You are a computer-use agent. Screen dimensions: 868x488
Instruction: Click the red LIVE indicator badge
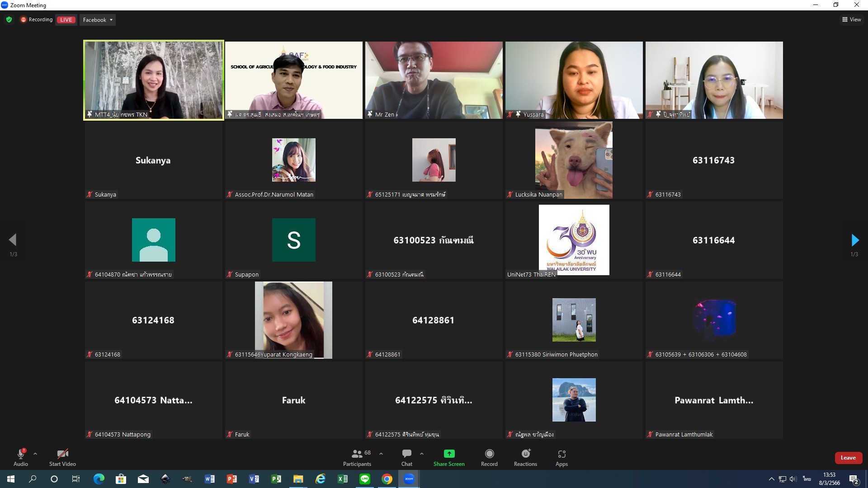[66, 20]
